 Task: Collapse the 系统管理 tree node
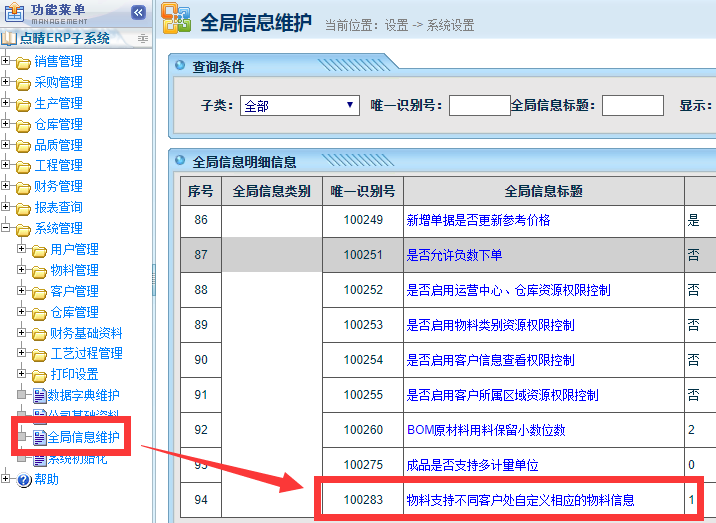(6, 228)
